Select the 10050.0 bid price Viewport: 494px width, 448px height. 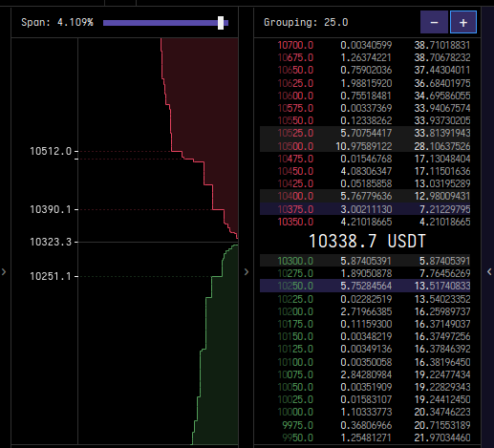coord(295,387)
